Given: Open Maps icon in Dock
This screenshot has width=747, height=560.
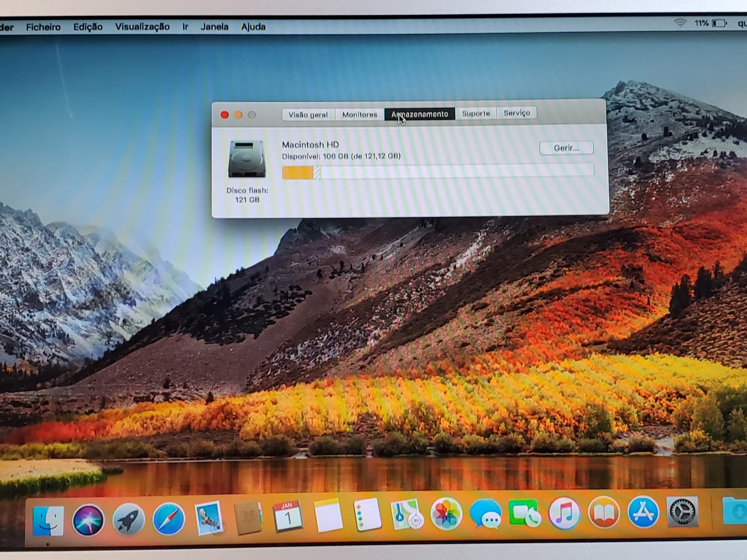Looking at the screenshot, I should tap(407, 514).
